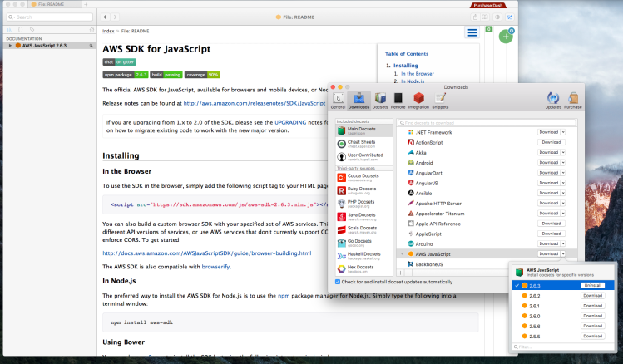Open version dropdown for Android
Viewport: 623px width, 364px height.
coord(563,163)
